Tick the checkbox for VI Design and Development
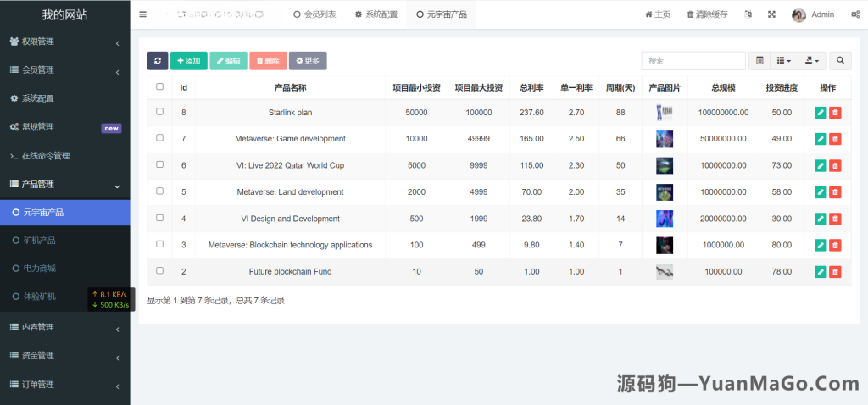The height and width of the screenshot is (405, 868). click(x=160, y=219)
